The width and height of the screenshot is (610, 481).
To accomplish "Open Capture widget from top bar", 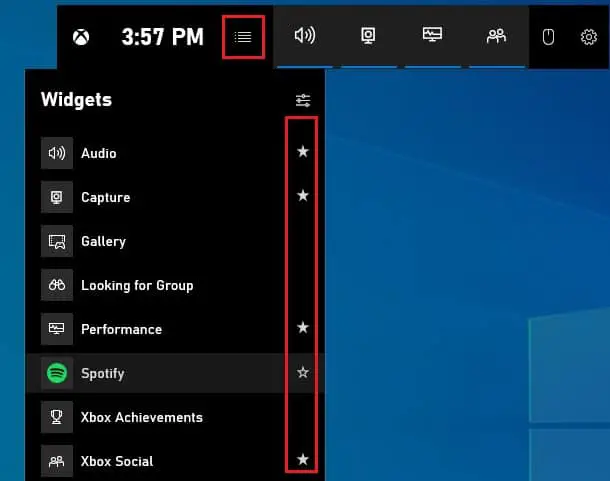I will coord(368,36).
